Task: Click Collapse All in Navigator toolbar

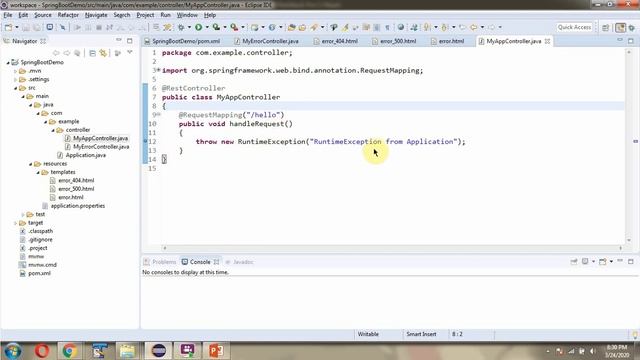Action: coord(93,53)
